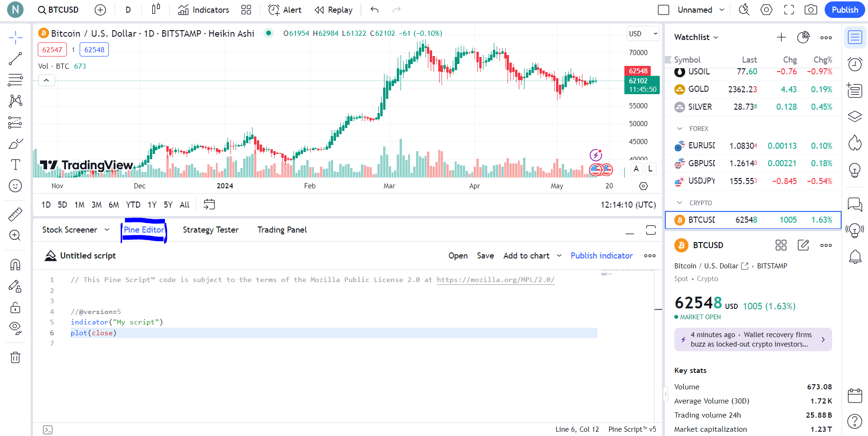
Task: Save the Untitled script
Action: 485,256
